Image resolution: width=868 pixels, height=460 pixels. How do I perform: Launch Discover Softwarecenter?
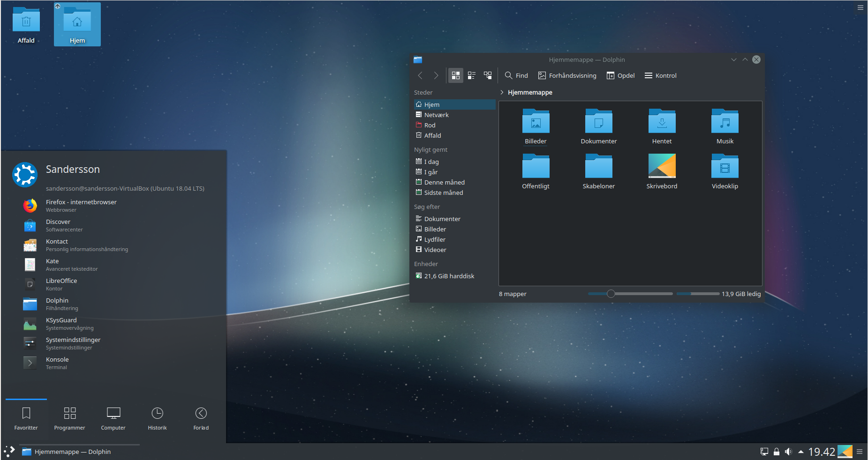[115, 225]
